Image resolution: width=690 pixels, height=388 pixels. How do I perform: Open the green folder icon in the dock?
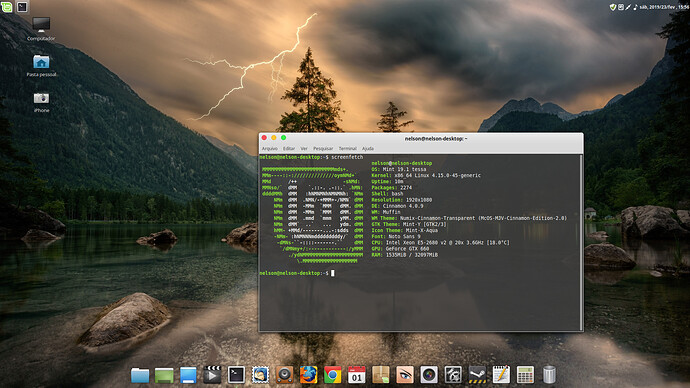tap(164, 375)
